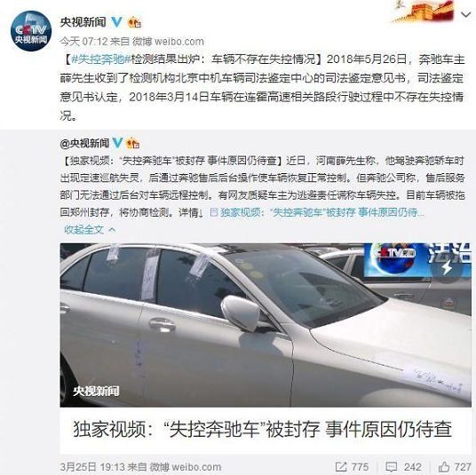The height and width of the screenshot is (475, 476).
Task: Click the membership badge beside @央视新闻 repost
Action: tap(133, 143)
